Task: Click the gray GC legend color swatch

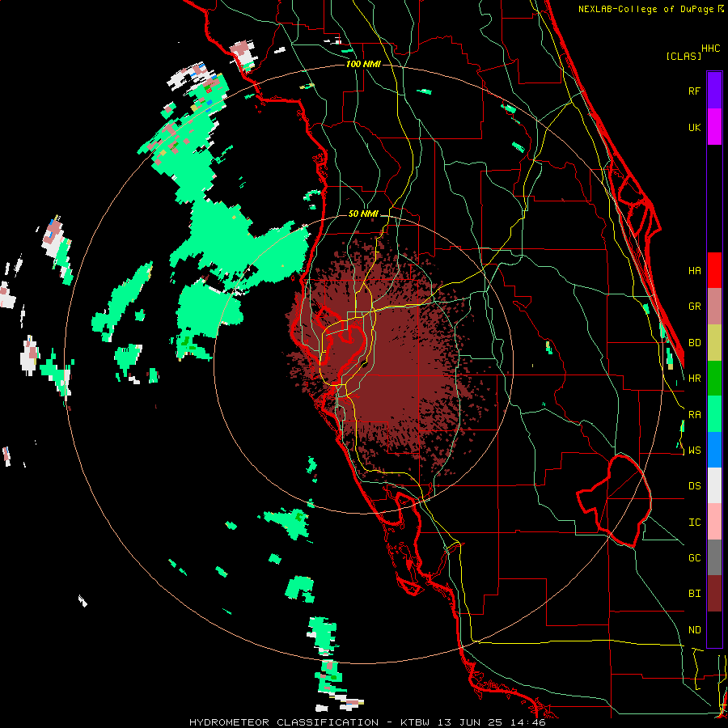Action: tap(714, 557)
